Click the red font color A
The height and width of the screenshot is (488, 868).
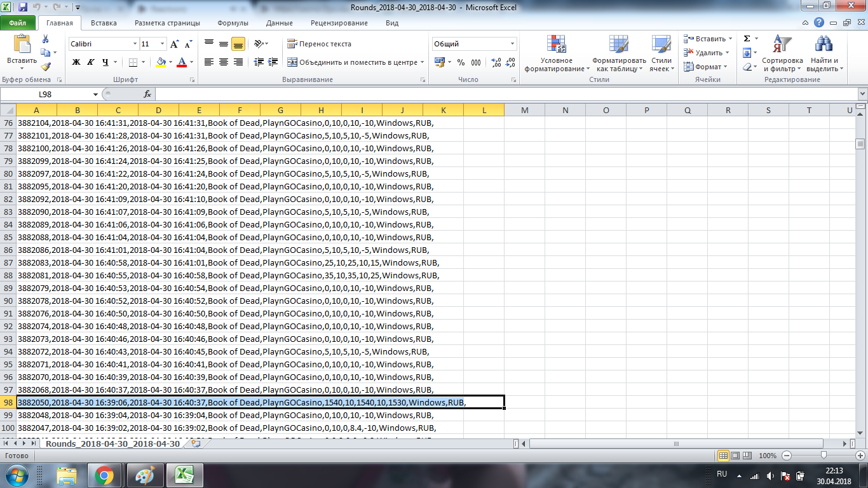pos(182,62)
